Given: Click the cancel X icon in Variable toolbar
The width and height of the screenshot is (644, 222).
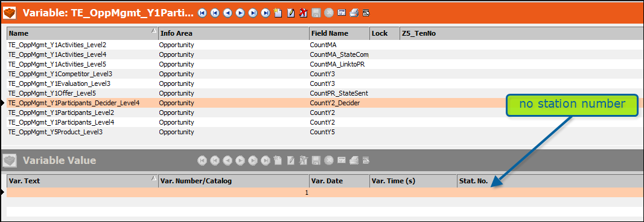Looking at the screenshot, I should pos(328,13).
